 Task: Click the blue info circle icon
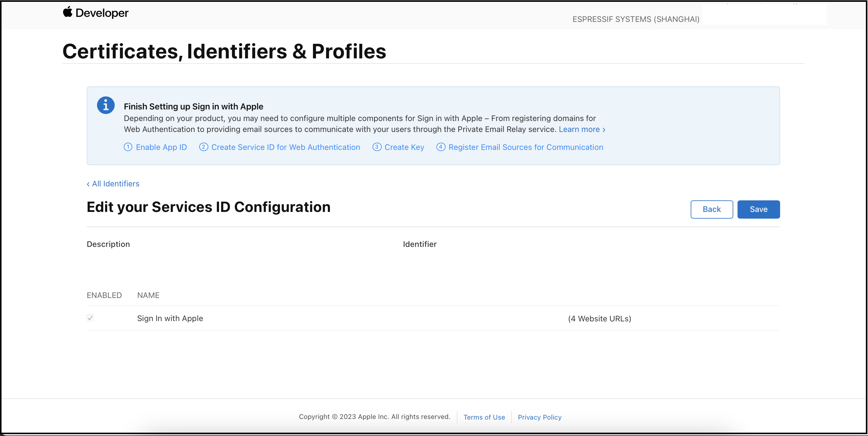(106, 106)
